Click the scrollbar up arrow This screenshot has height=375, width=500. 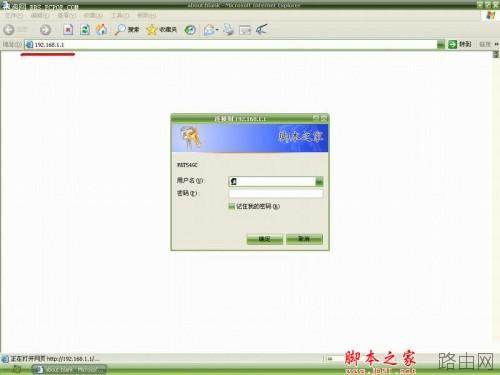pyautogui.click(x=496, y=55)
